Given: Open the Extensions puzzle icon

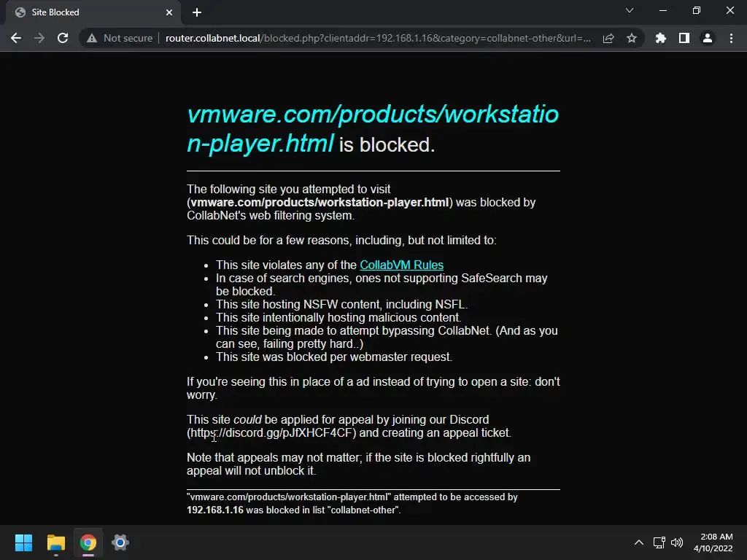Looking at the screenshot, I should pos(661,38).
